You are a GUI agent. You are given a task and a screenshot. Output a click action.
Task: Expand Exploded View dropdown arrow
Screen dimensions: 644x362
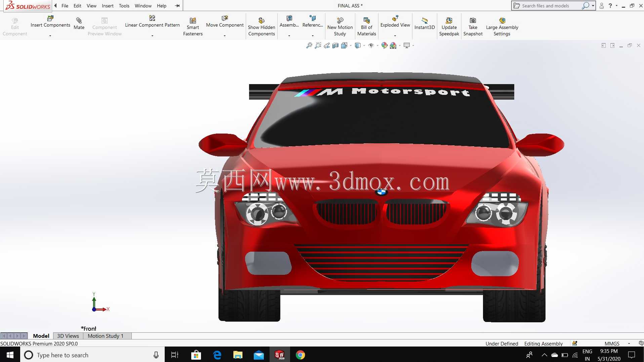(395, 36)
